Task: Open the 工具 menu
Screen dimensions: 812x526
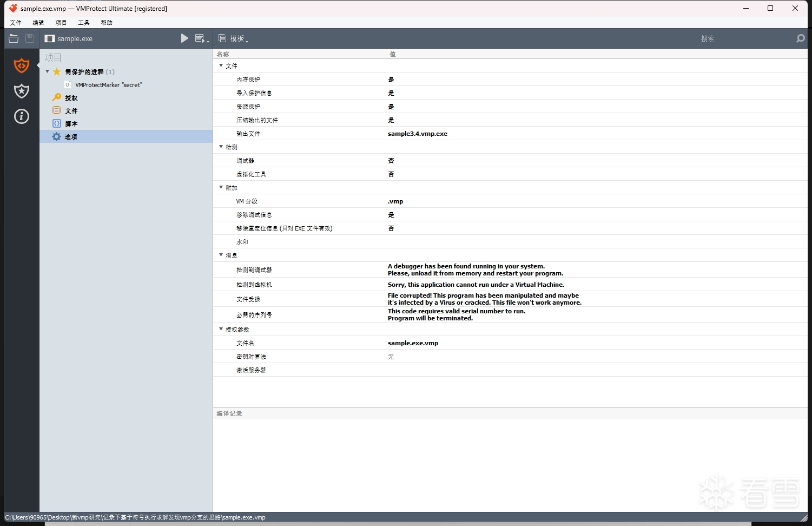Action: click(x=84, y=23)
